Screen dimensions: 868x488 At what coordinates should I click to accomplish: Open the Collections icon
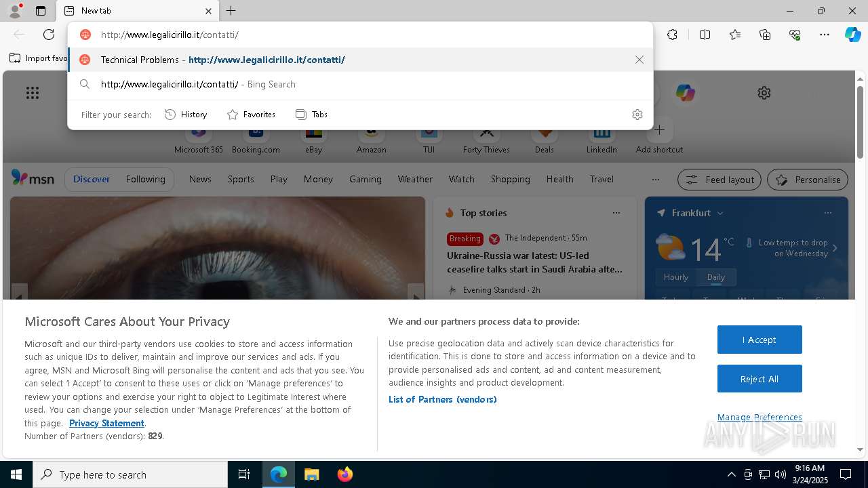click(x=765, y=35)
